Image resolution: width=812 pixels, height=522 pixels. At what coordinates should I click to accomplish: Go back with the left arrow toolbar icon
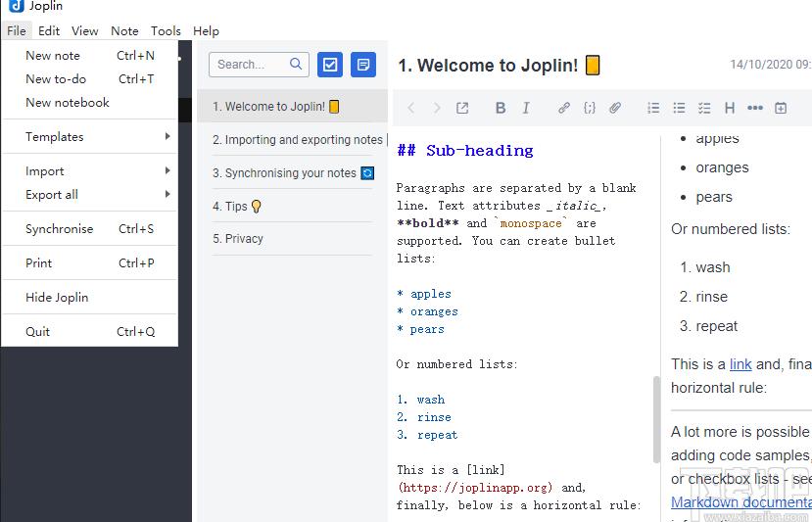tap(411, 108)
